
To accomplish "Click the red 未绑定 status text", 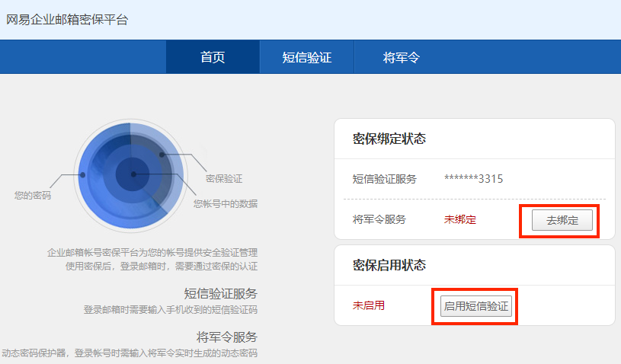I will tap(460, 219).
